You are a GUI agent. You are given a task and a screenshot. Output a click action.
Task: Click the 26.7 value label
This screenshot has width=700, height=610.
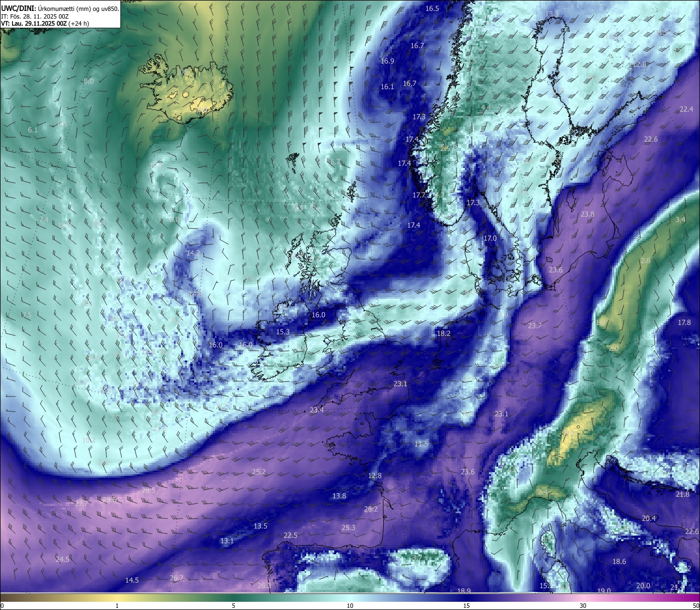[x=176, y=578]
